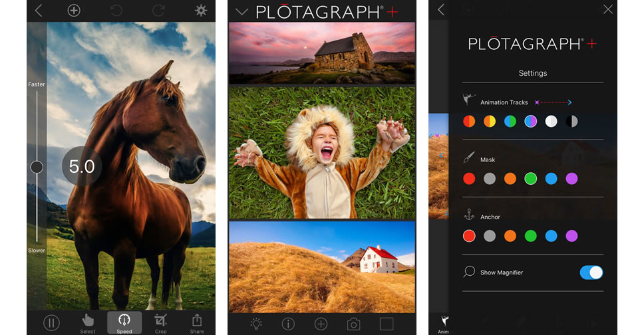Toggle the Show Magnifier switch
This screenshot has height=335, width=644.
tap(591, 273)
